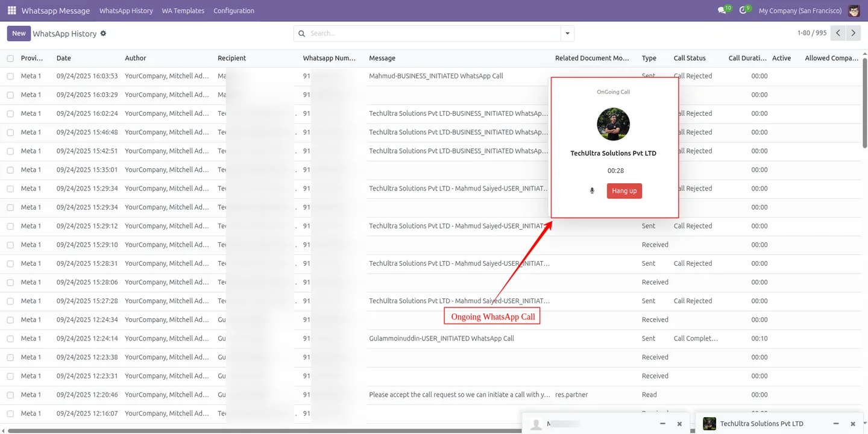The height and width of the screenshot is (434, 868).
Task: Sort by the Date column header
Action: 64,58
